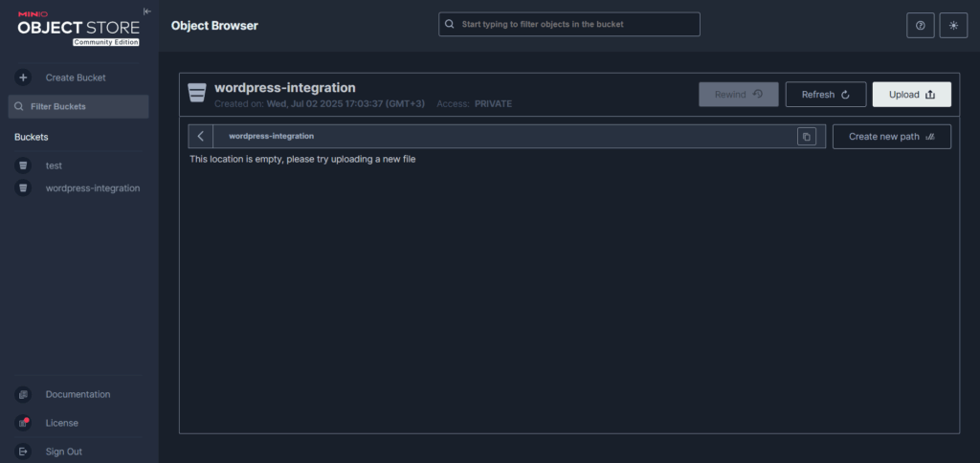
Task: Click wordpress-integration breadcrumb path
Action: pos(271,136)
